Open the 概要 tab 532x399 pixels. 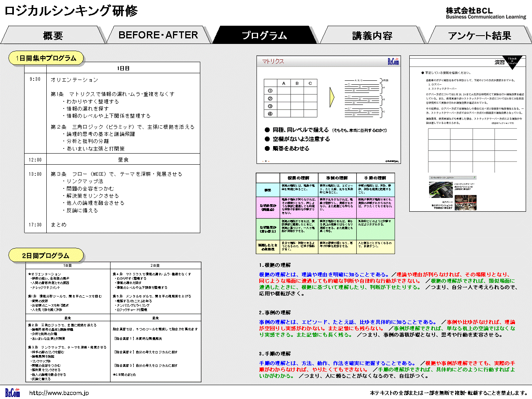point(53,35)
